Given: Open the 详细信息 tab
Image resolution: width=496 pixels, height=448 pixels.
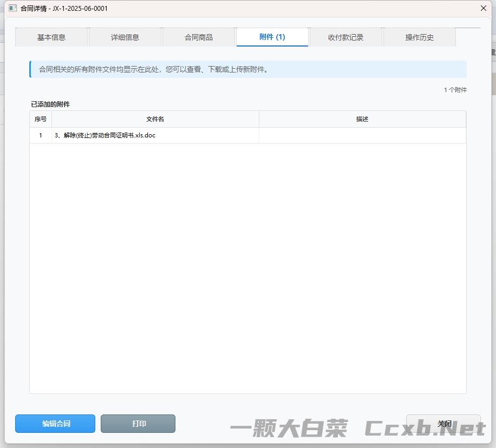Looking at the screenshot, I should pyautogui.click(x=125, y=37).
